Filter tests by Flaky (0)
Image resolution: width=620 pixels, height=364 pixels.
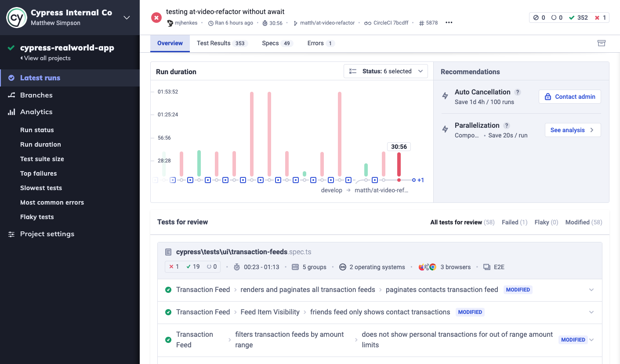coord(547,222)
